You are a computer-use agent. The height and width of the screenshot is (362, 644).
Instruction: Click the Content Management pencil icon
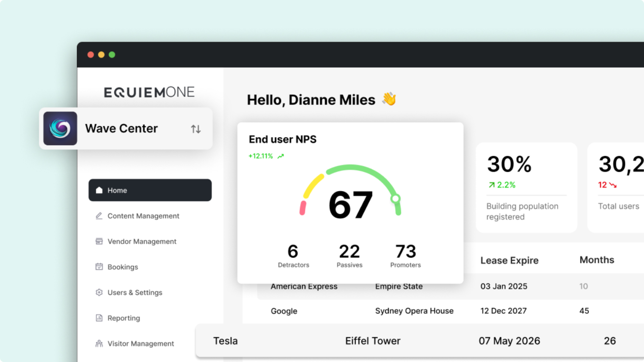pos(99,216)
